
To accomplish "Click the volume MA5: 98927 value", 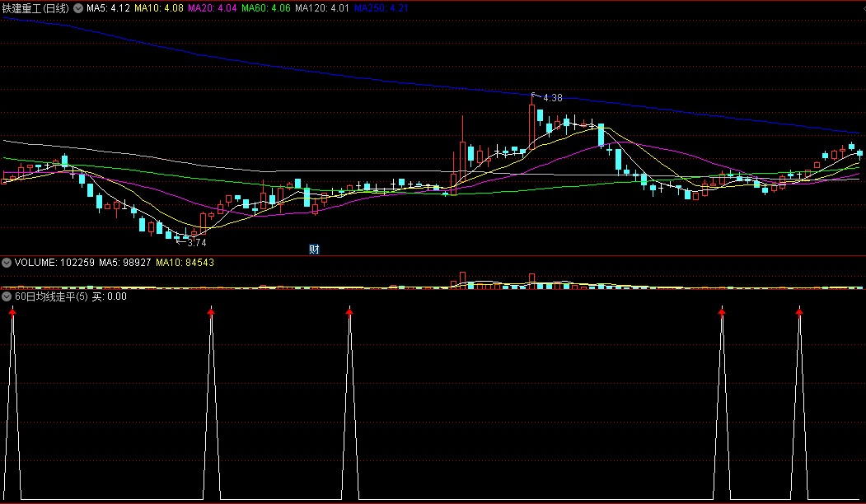I will click(x=124, y=263).
